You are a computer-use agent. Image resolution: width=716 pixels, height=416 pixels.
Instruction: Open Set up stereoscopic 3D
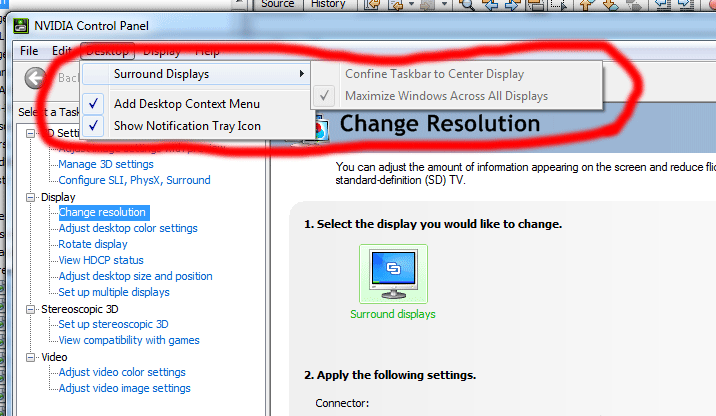[x=113, y=324]
